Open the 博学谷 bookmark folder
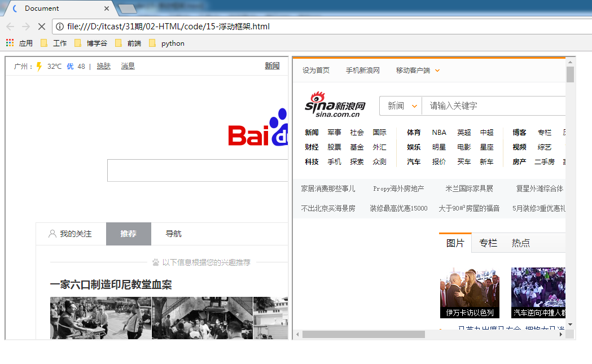This screenshot has width=592, height=364. [91, 43]
